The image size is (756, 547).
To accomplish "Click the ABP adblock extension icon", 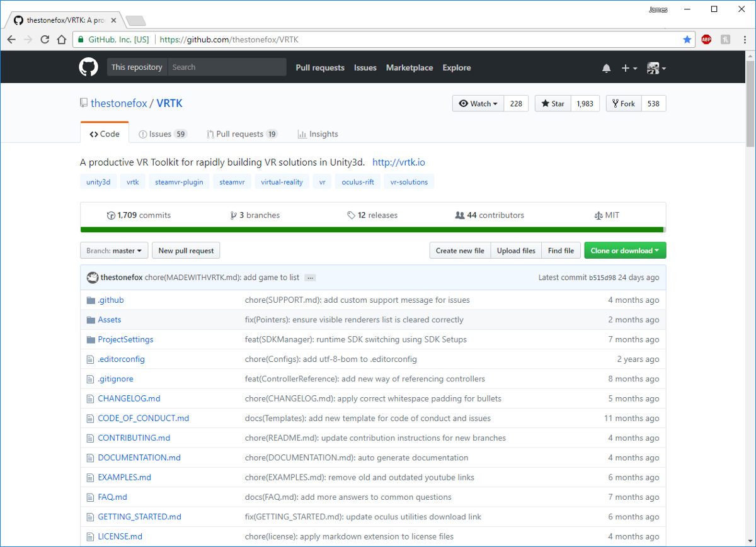I will coord(706,39).
